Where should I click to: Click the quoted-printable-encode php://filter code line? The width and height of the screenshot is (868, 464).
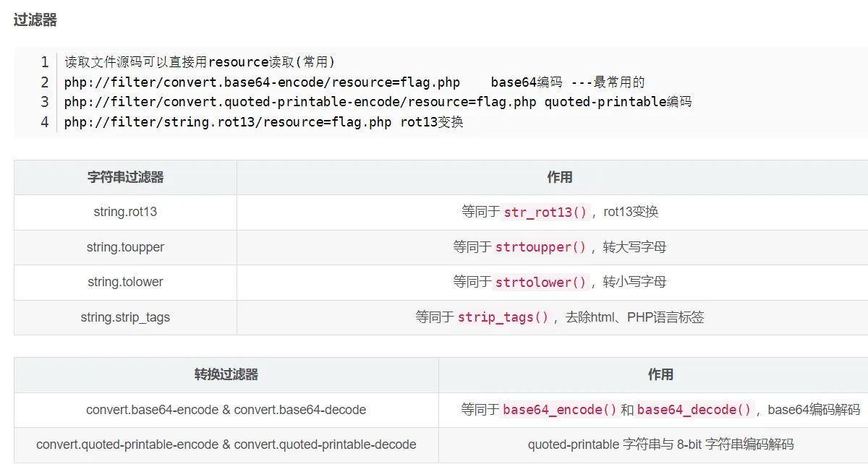(x=300, y=102)
